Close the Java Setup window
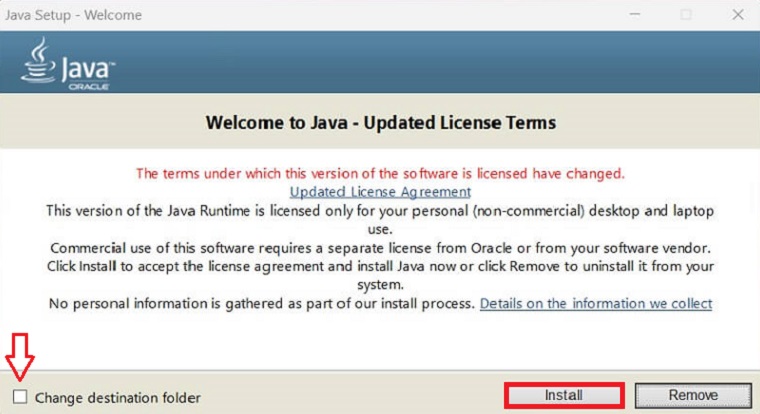 pos(738,15)
